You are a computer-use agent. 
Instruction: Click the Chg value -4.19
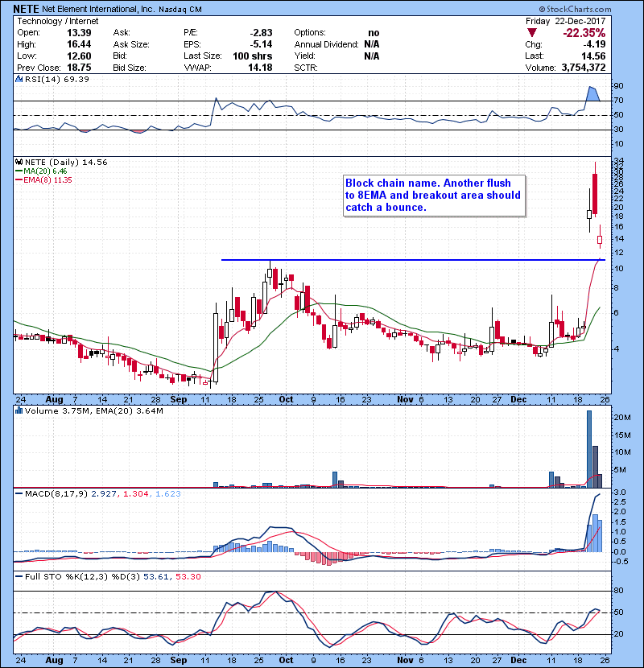coord(594,44)
